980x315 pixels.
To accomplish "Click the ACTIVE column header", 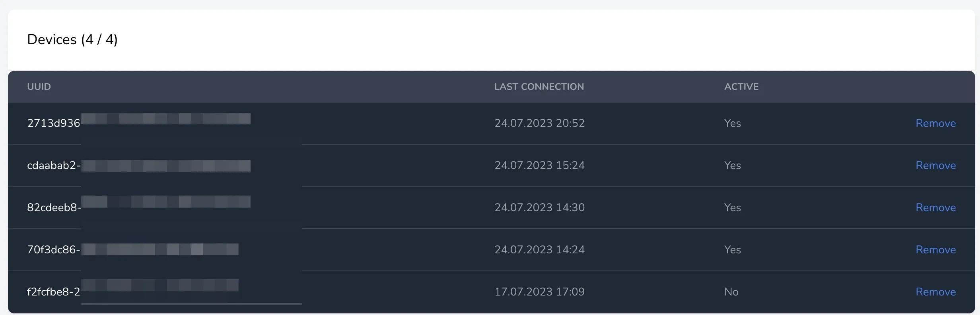I will click(x=741, y=87).
